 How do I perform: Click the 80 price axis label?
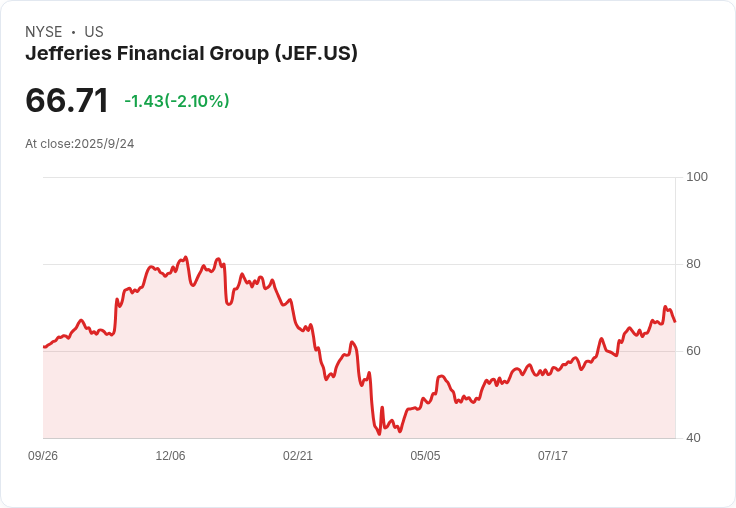(694, 264)
